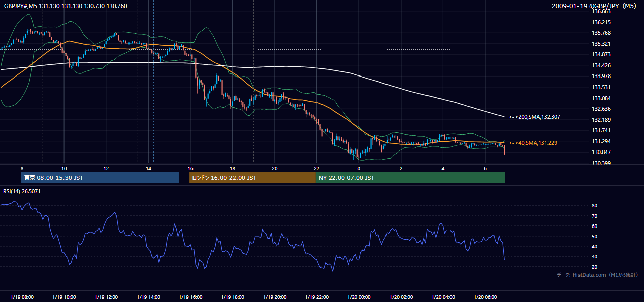
Task: Click price axis value 133.978
Action: click(x=601, y=76)
